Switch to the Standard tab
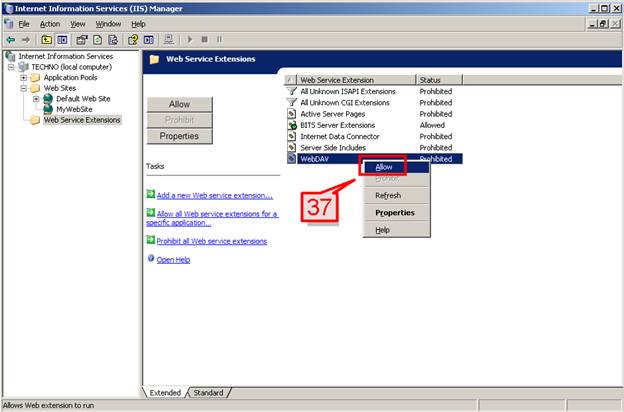 (209, 393)
